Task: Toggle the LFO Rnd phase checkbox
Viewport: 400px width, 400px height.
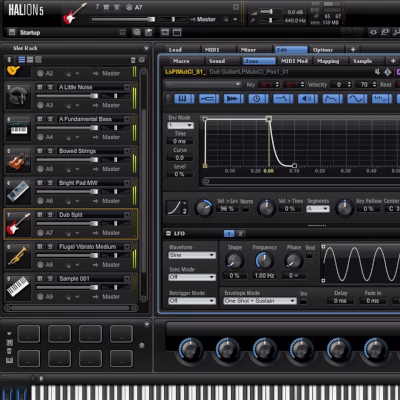Action: [310, 255]
